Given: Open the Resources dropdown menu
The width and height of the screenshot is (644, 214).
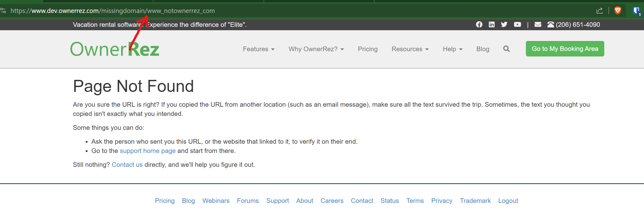Looking at the screenshot, I should [x=410, y=49].
